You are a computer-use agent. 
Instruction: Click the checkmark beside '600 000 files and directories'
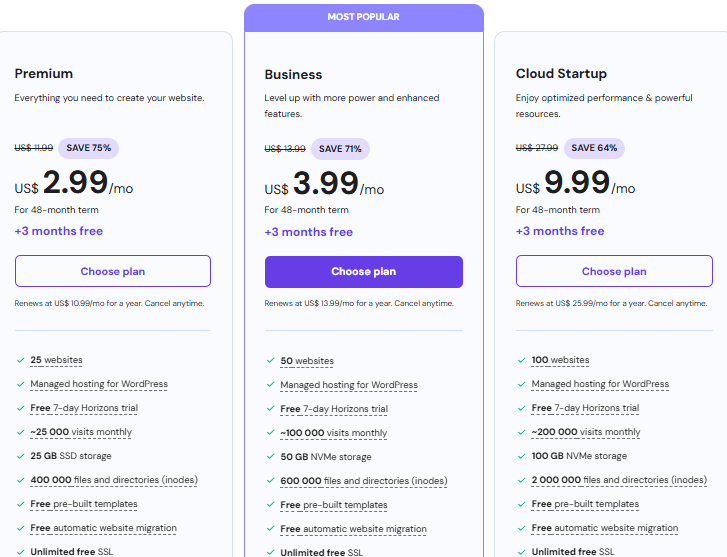click(271, 480)
